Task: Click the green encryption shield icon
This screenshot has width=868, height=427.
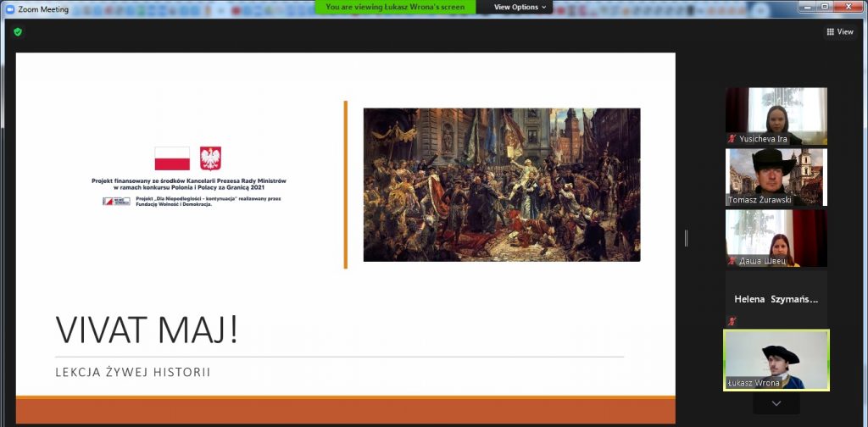Action: tap(18, 31)
